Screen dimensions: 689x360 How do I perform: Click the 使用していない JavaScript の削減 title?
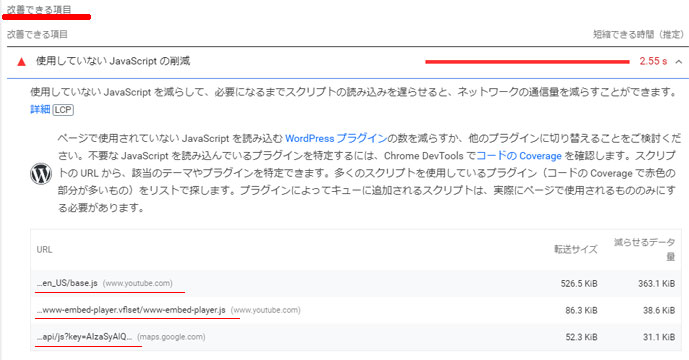coord(113,61)
